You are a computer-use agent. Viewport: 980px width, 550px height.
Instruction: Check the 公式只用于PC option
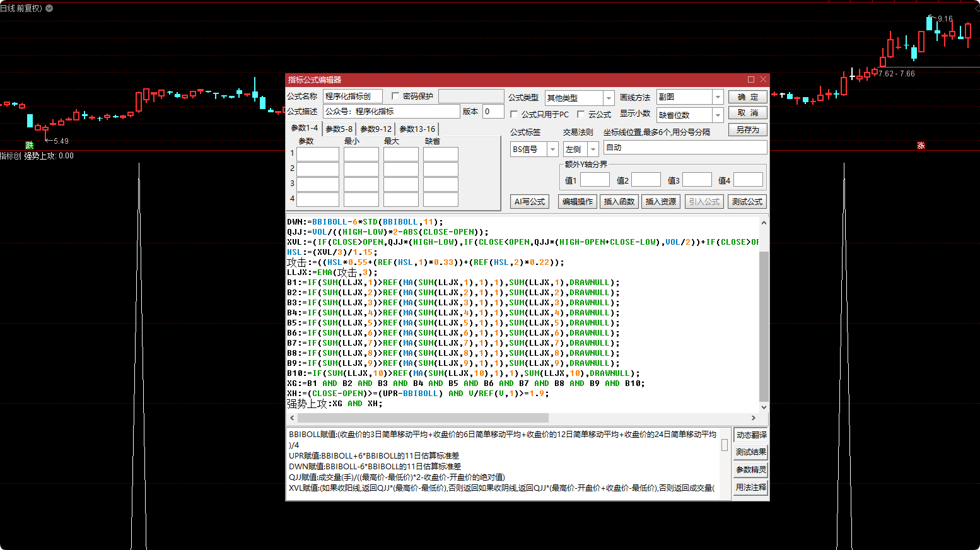click(514, 114)
